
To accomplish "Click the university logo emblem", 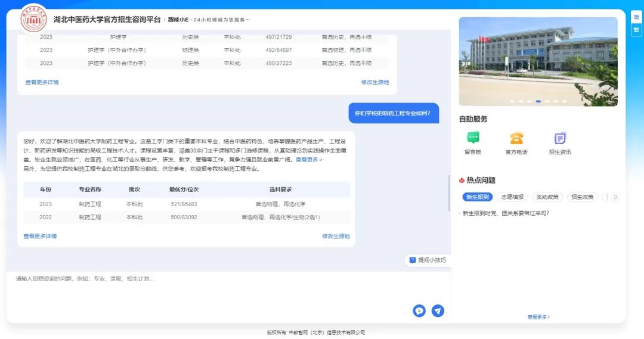I will (x=34, y=19).
